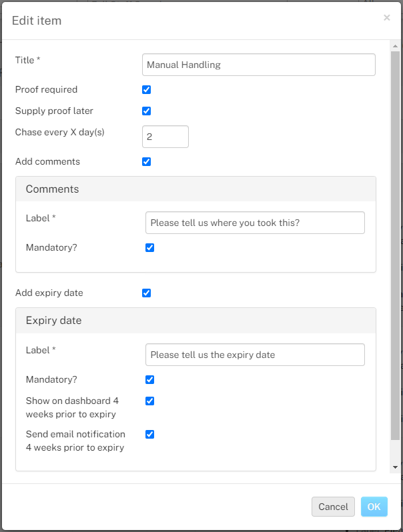403x532 pixels.
Task: Toggle Mandatory checkbox under Comments
Action: click(x=149, y=248)
